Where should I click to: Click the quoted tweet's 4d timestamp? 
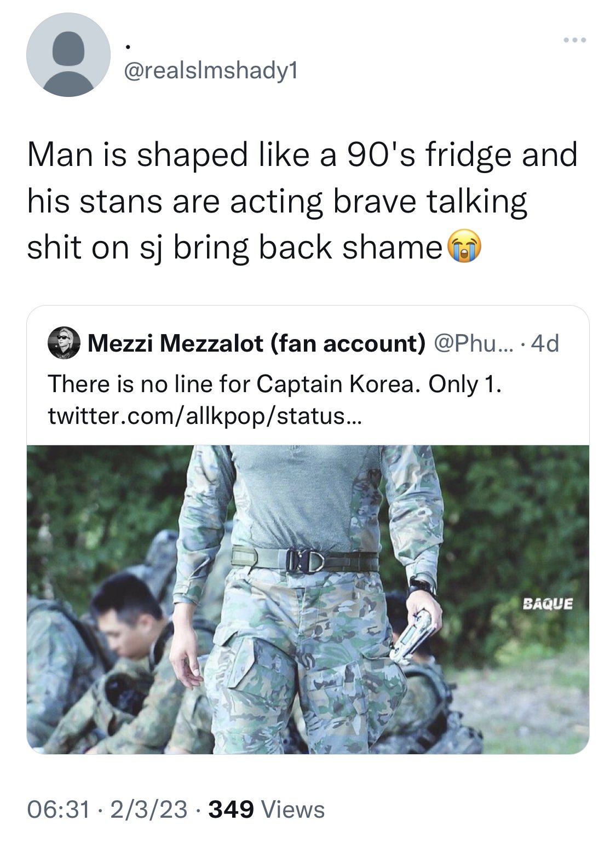pyautogui.click(x=545, y=343)
